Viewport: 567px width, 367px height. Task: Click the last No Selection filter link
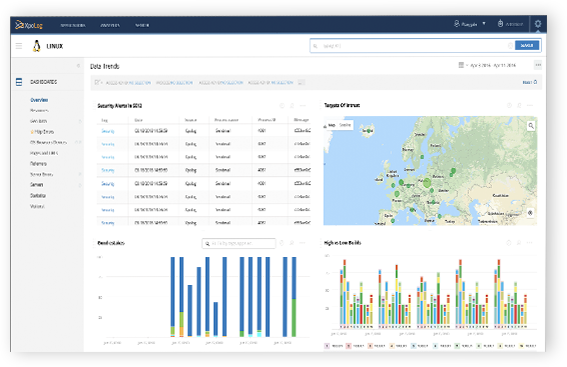282,83
